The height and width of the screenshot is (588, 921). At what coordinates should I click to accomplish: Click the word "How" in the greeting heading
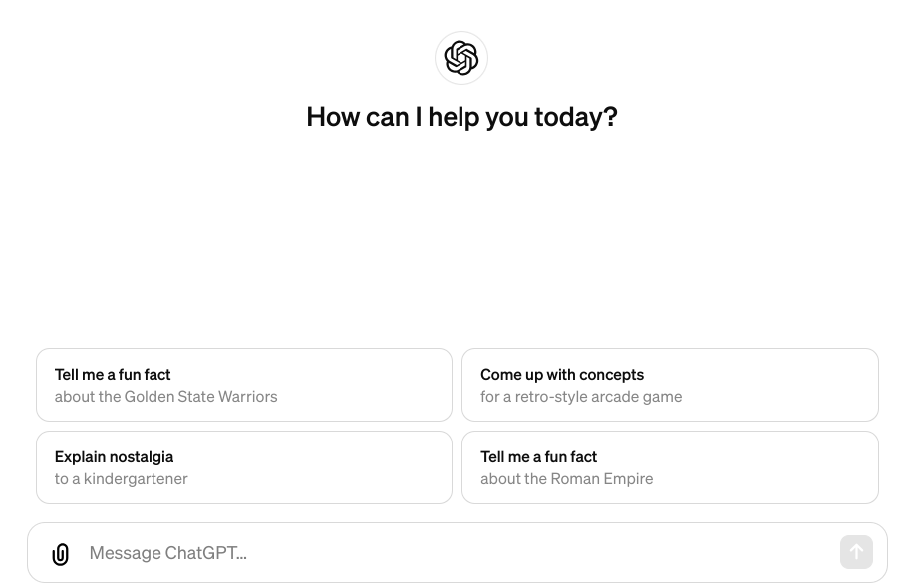tap(333, 117)
